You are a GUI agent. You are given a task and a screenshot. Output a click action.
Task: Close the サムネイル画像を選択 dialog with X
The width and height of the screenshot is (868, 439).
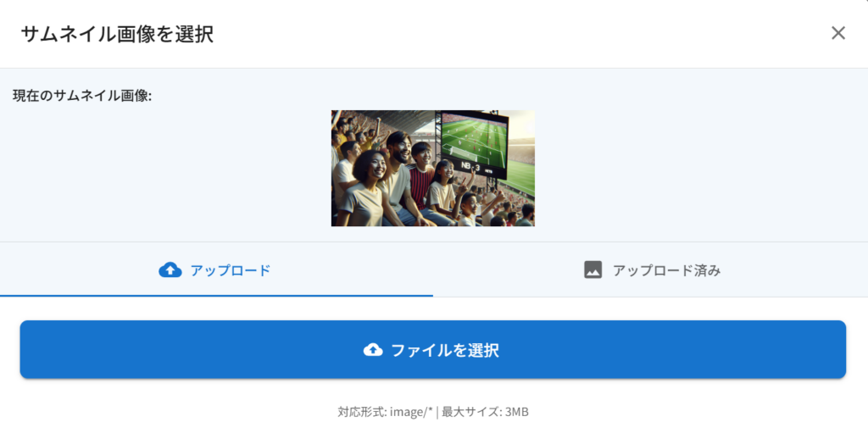pos(838,33)
